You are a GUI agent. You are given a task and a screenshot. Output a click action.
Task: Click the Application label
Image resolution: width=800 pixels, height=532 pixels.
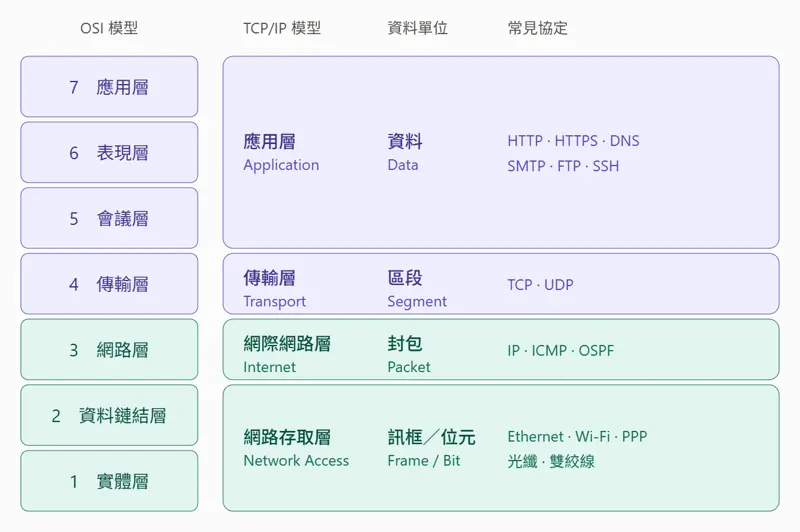coord(281,165)
